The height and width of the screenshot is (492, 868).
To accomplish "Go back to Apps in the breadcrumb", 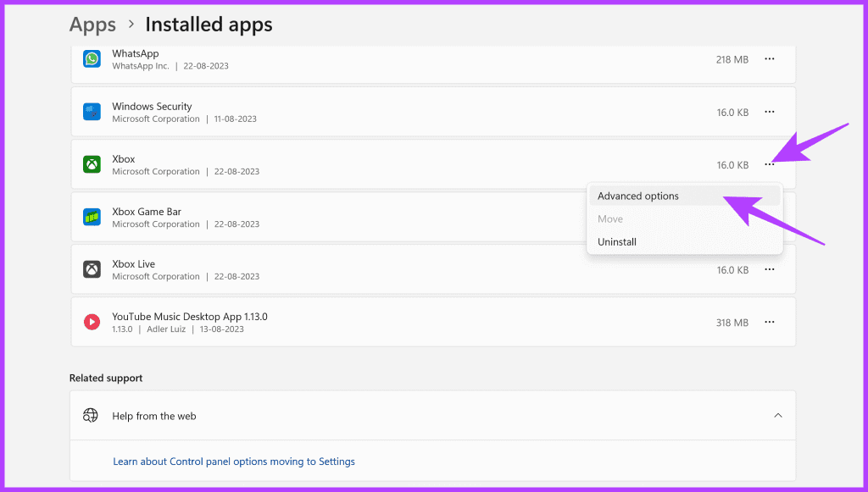I will (92, 25).
